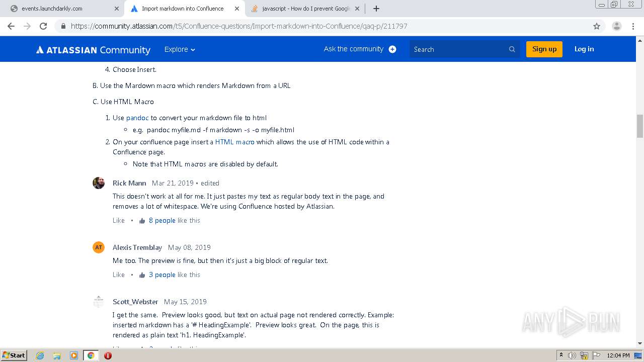
Task: Click the scrollbar up arrow
Action: [x=639, y=40]
